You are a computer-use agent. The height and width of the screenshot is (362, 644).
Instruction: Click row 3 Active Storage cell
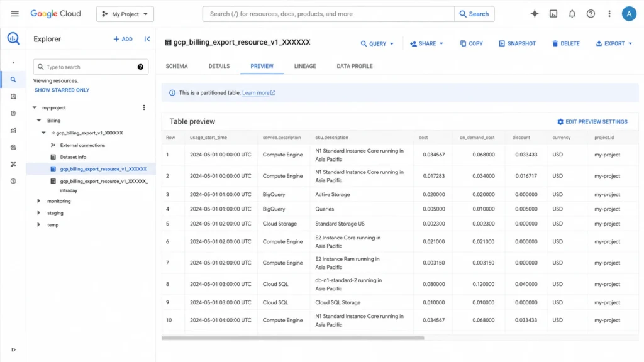click(x=332, y=195)
